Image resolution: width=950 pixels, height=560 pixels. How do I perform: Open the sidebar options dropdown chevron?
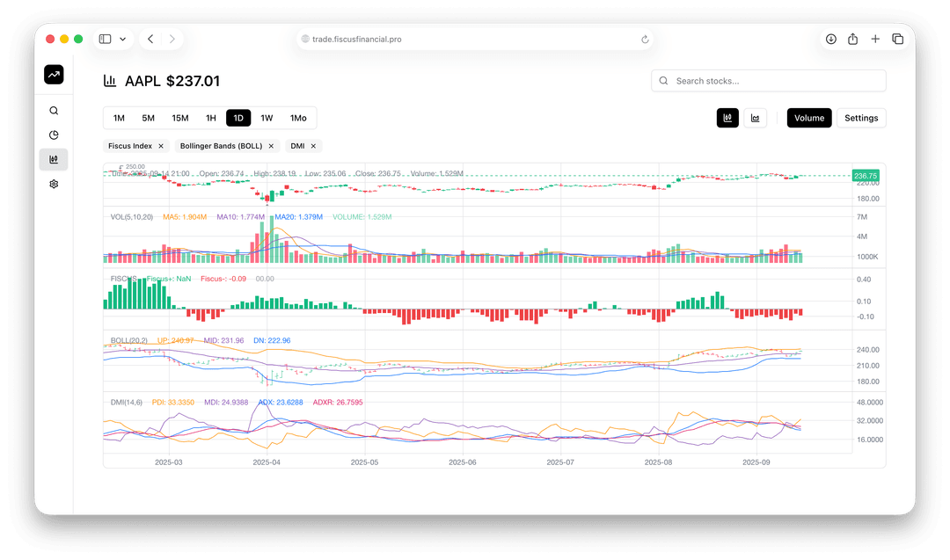tap(121, 39)
